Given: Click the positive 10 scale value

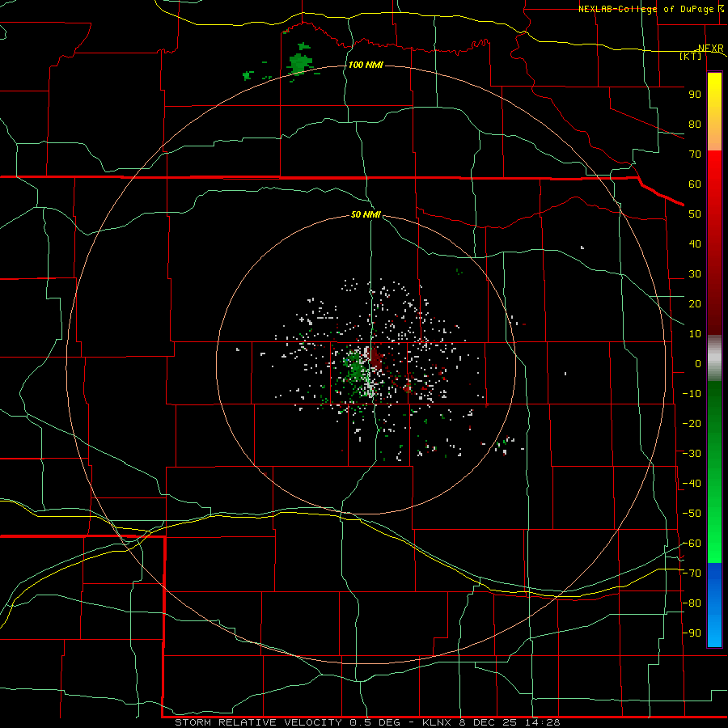Looking at the screenshot, I should [695, 334].
